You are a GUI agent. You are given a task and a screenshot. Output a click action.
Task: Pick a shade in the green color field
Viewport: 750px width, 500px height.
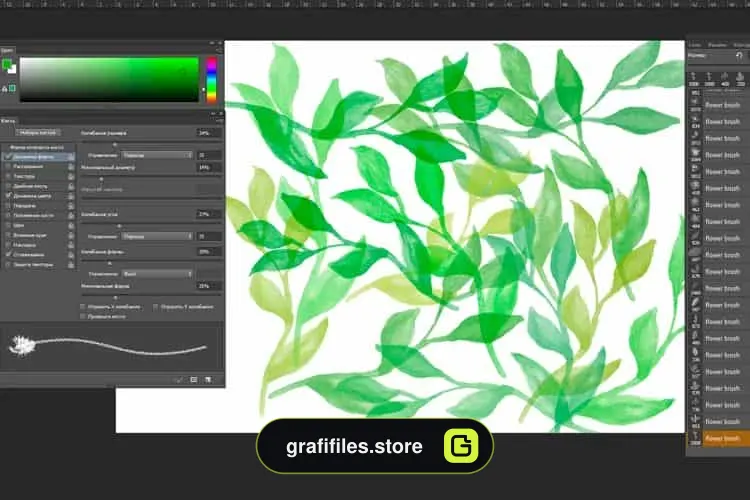tap(109, 79)
